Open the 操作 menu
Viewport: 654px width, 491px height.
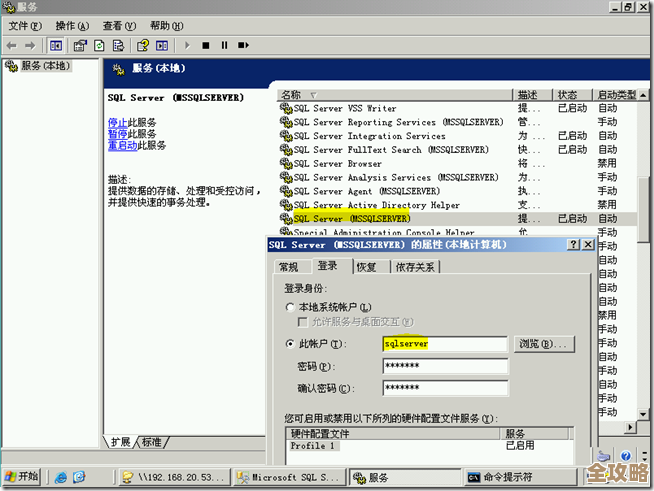coord(72,25)
